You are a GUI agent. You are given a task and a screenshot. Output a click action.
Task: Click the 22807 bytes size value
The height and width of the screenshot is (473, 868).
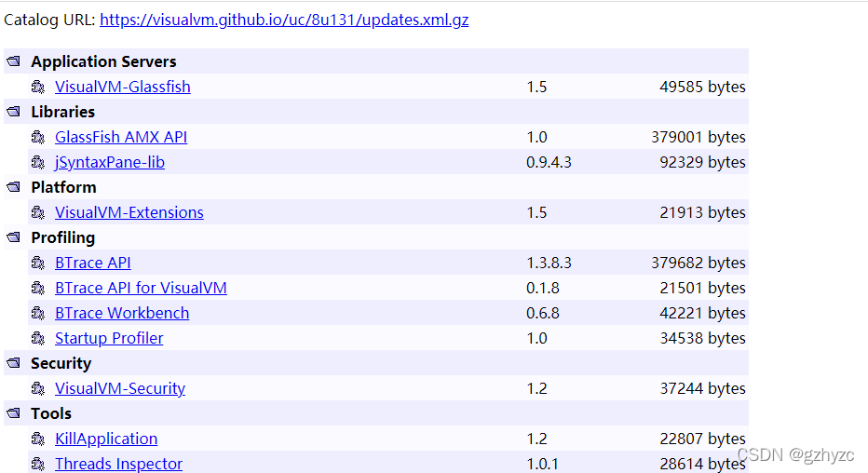[702, 439]
